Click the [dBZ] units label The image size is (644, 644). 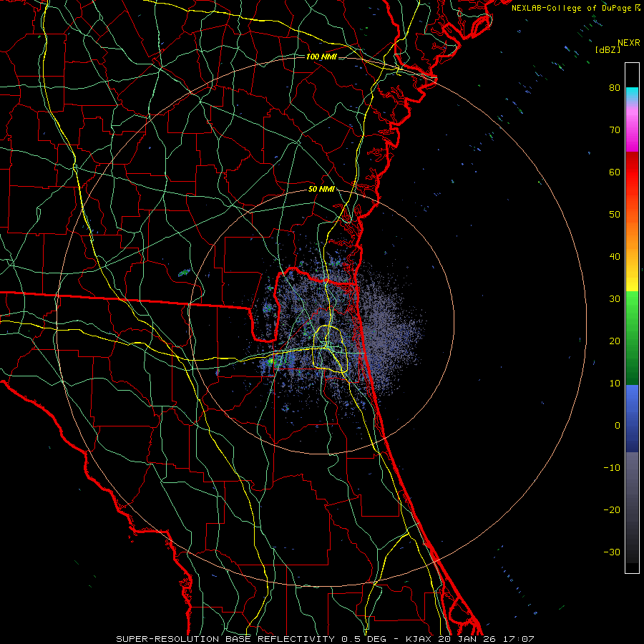point(608,49)
